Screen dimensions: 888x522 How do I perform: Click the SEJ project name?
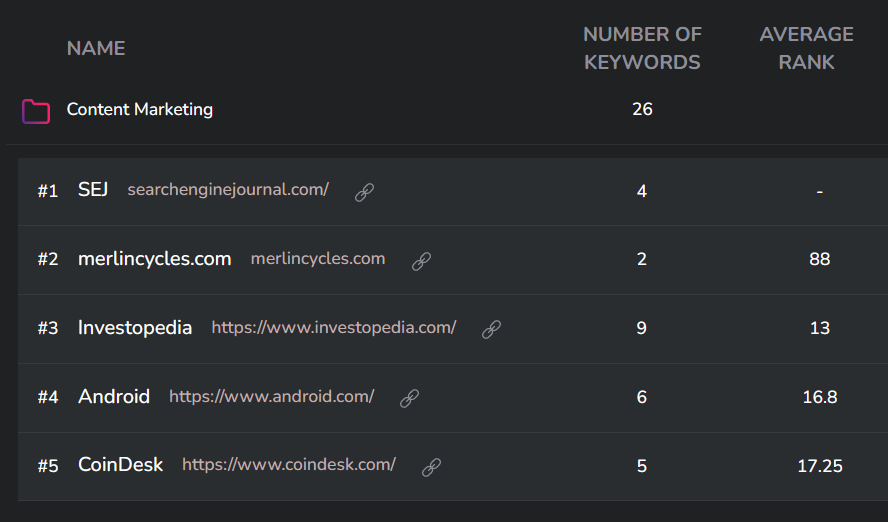[93, 190]
